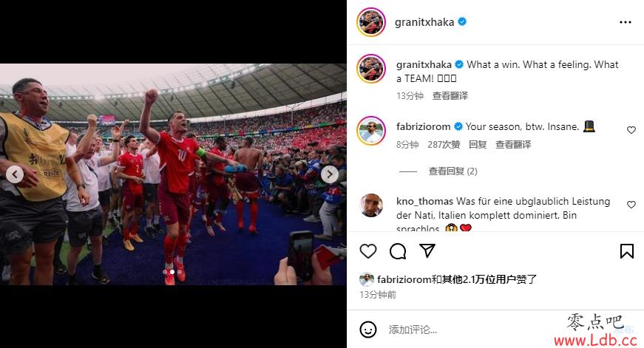Open the comment bubble icon
The height and width of the screenshot is (348, 644).
398,251
